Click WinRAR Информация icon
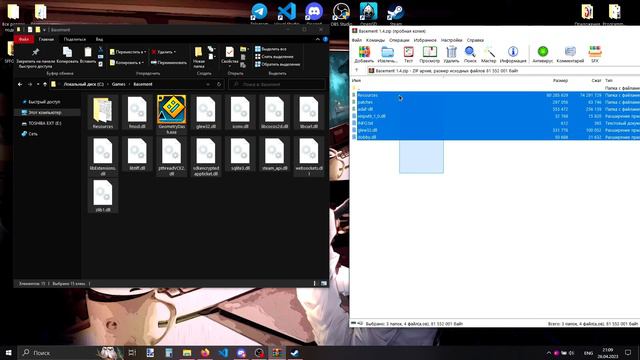640x360 pixels. coord(513,54)
